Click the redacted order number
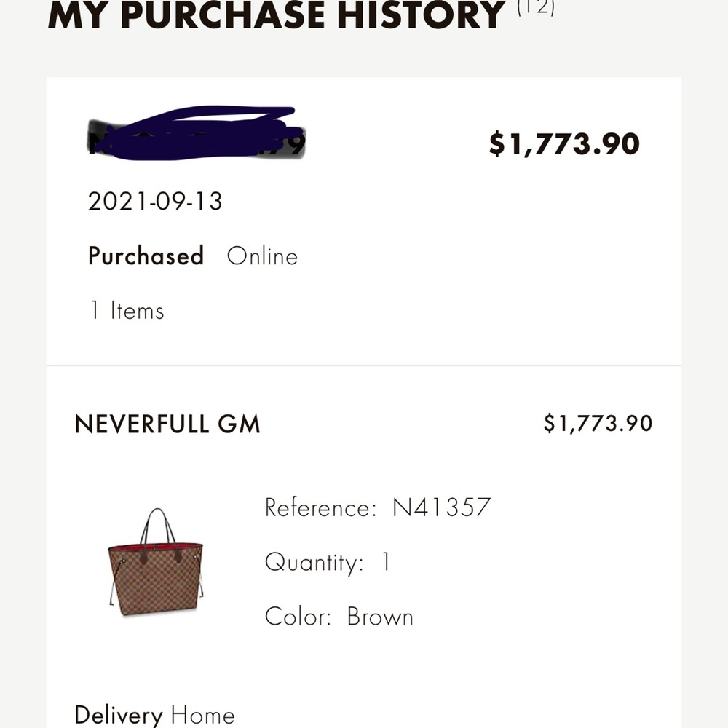 click(x=197, y=135)
